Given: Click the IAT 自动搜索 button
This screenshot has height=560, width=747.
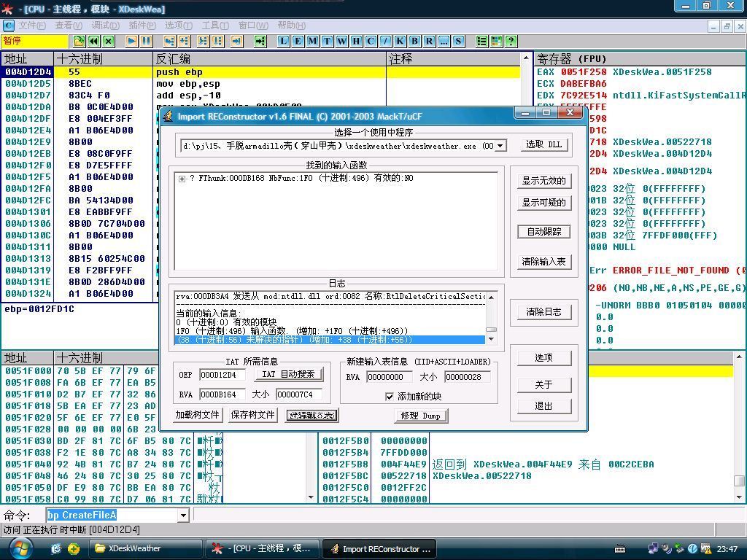Looking at the screenshot, I should click(x=288, y=374).
